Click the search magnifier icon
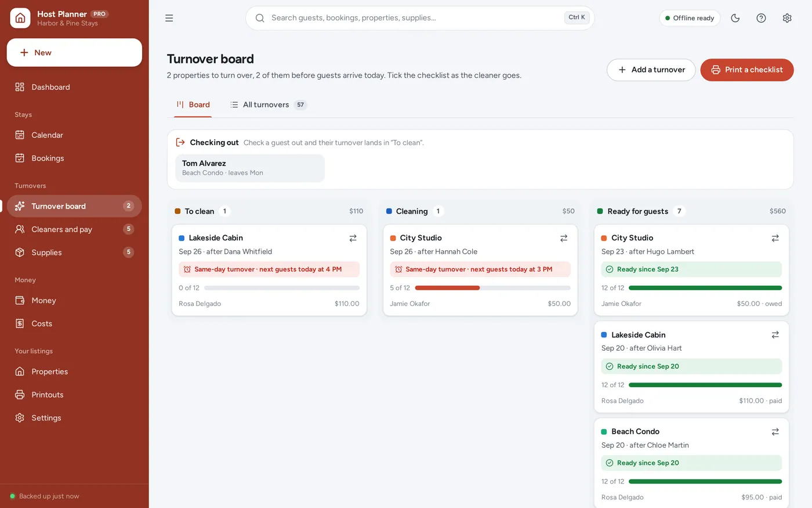 point(260,18)
